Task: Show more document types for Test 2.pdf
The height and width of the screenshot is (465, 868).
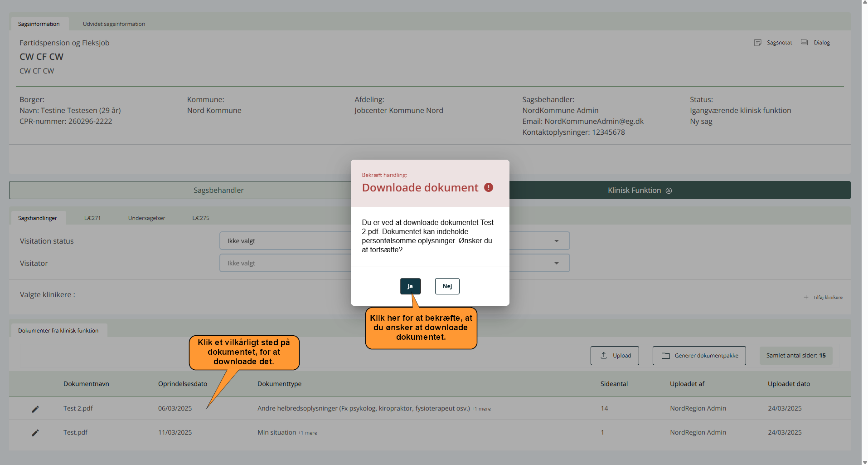Action: [481, 409]
